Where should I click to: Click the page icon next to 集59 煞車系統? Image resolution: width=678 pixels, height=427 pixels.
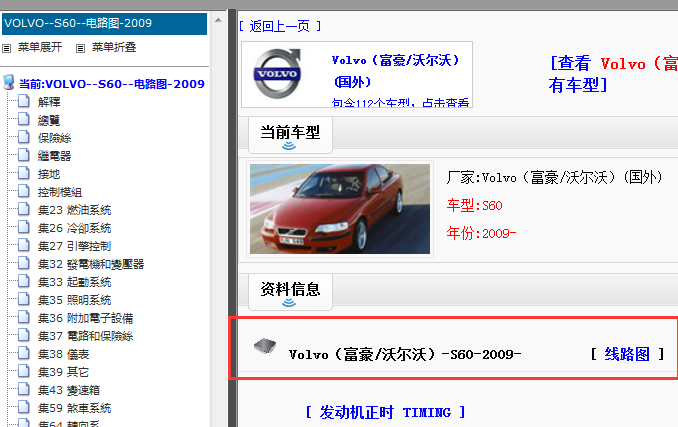click(x=24, y=407)
